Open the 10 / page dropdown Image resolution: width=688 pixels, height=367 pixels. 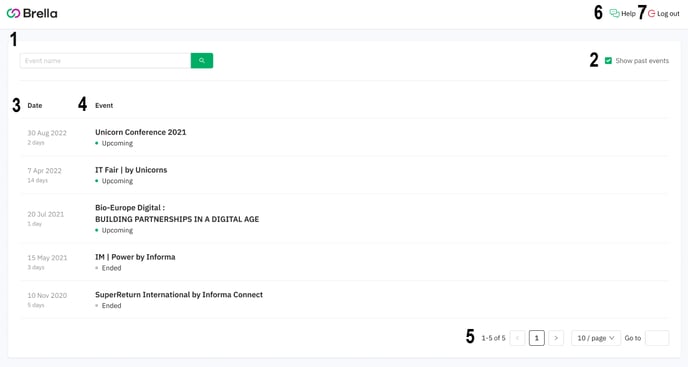click(596, 338)
